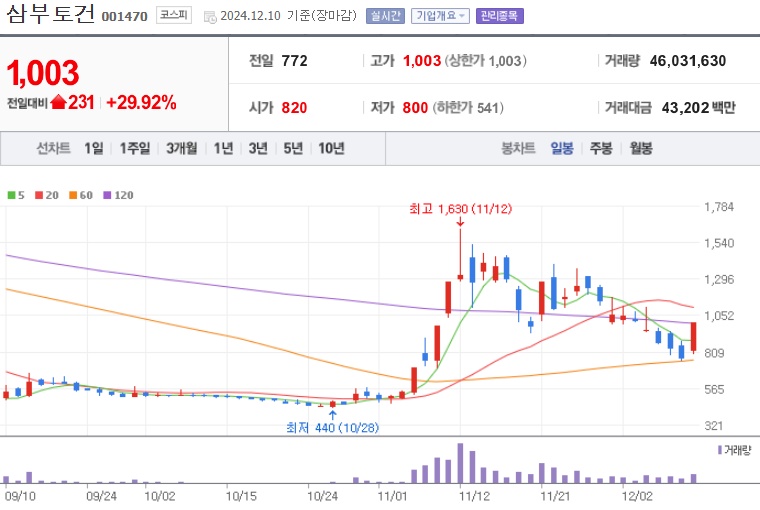Select the 일봉 daily candle chart

click(562, 148)
